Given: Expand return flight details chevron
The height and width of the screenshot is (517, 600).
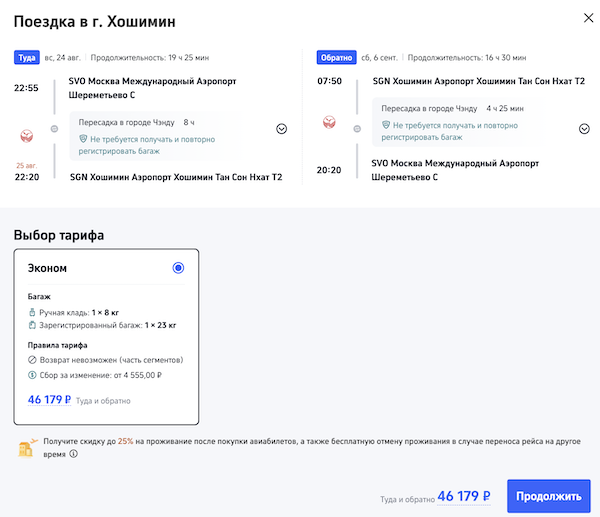Looking at the screenshot, I should (584, 129).
